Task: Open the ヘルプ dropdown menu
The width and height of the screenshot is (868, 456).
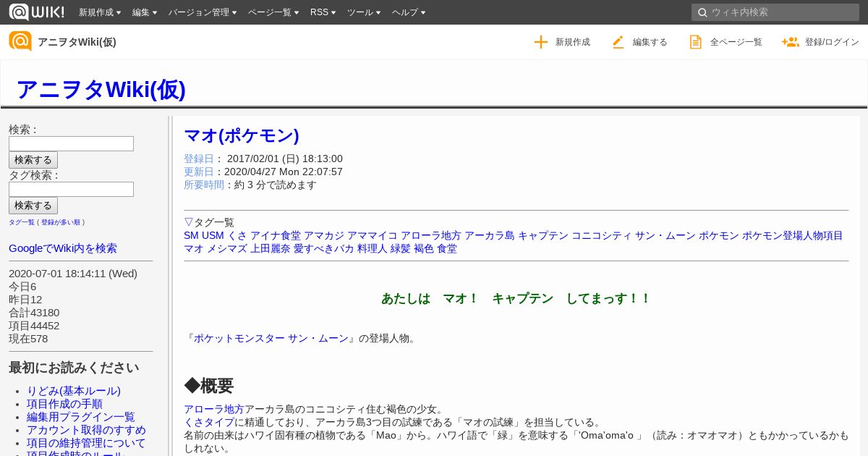Action: 409,12
